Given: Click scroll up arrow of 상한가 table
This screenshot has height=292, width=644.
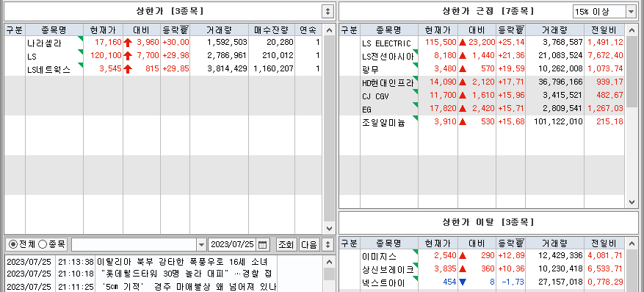Looking at the screenshot, I should (x=329, y=30).
